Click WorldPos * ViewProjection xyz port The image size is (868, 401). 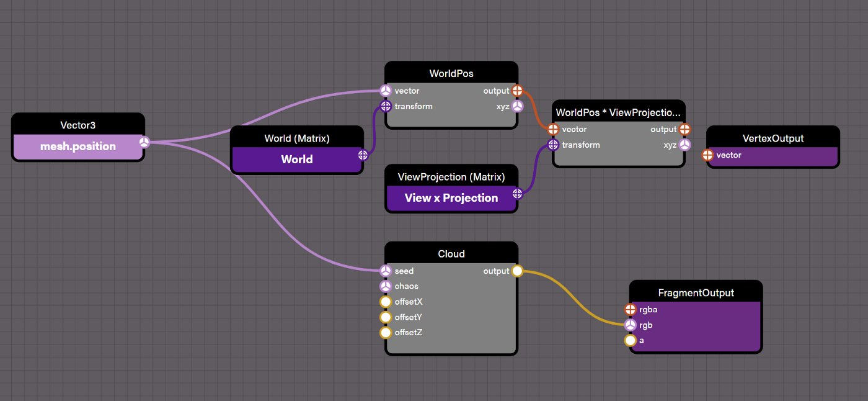tap(684, 145)
